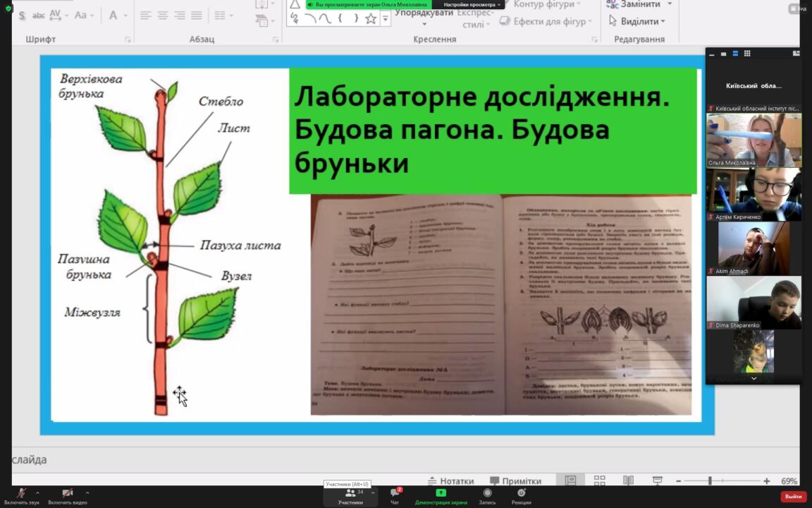Align text to the right
812x508 pixels.
(x=180, y=16)
